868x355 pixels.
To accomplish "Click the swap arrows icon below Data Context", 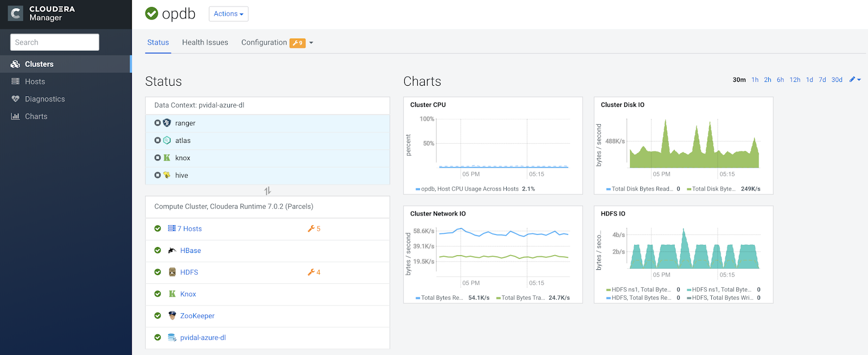I will tap(267, 191).
